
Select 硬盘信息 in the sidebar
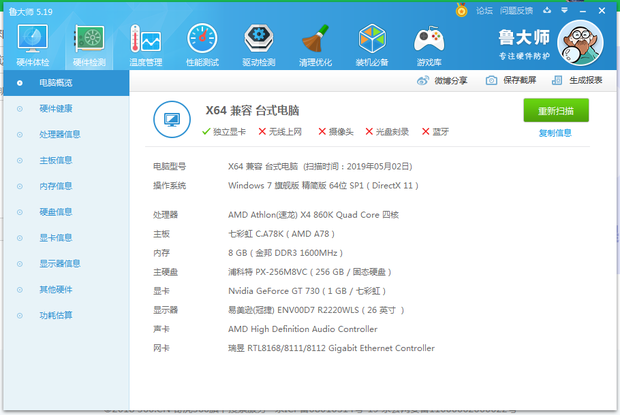(x=66, y=212)
